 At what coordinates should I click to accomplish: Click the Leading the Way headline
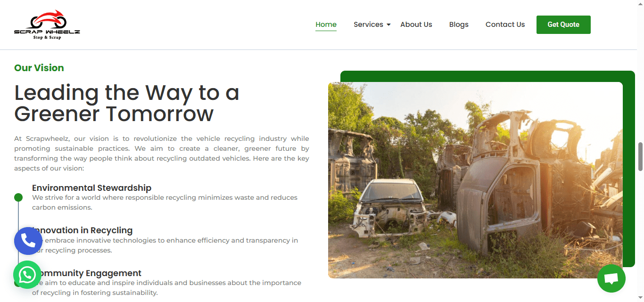[127, 103]
